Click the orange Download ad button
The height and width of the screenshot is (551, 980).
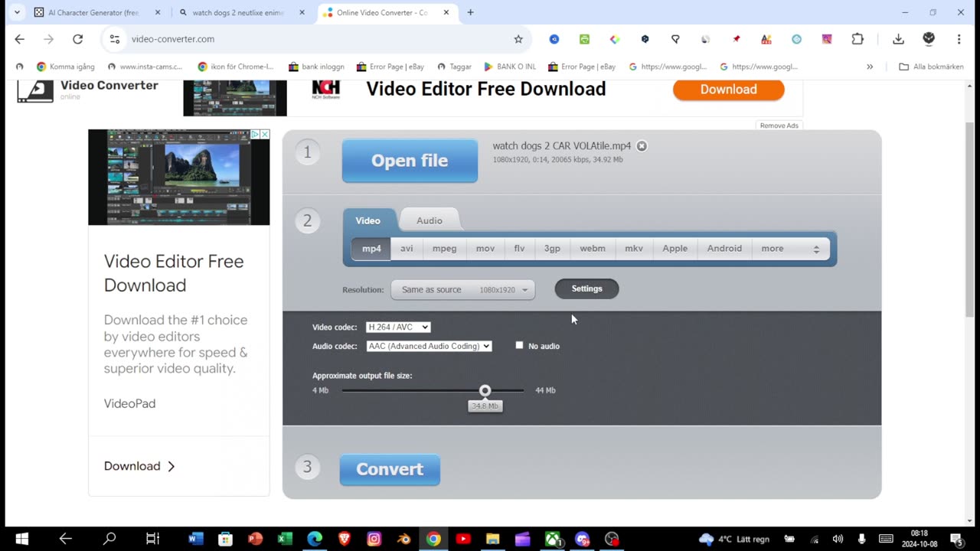click(x=728, y=90)
